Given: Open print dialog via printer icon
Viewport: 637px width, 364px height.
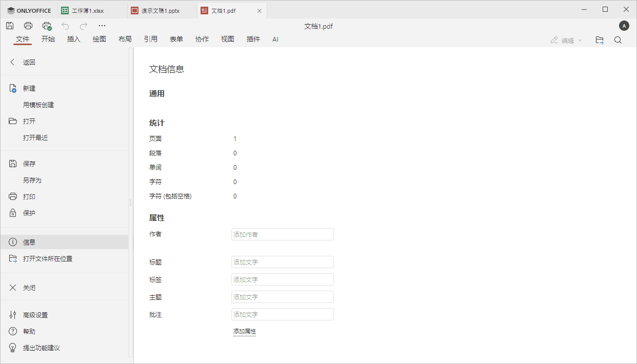Looking at the screenshot, I should click(x=28, y=25).
